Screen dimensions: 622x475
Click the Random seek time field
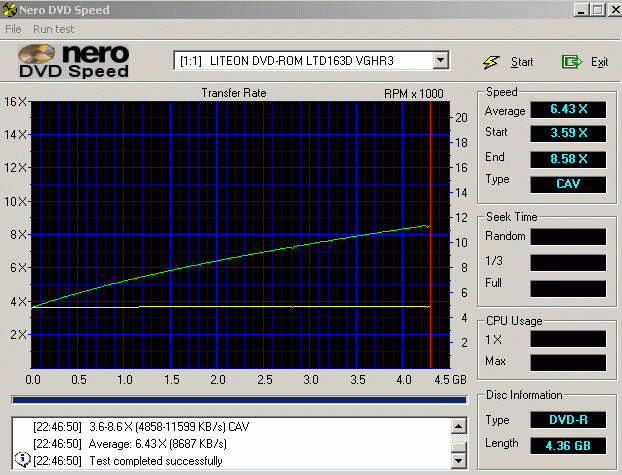point(568,237)
